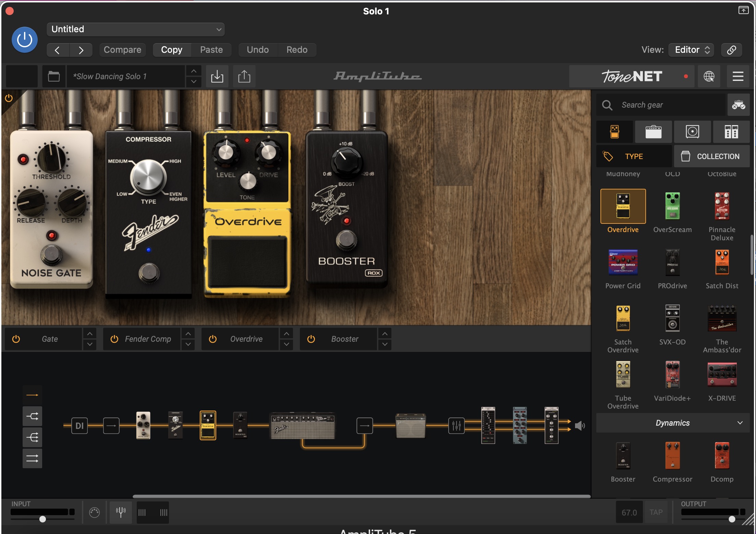Select the single series signal routing
This screenshot has width=756, height=534.
pyautogui.click(x=32, y=395)
